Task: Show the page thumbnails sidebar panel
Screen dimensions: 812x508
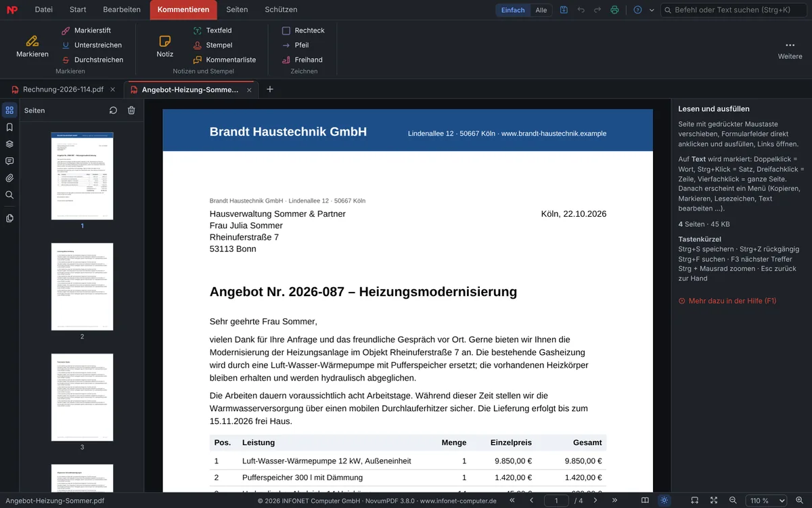Action: coord(9,110)
